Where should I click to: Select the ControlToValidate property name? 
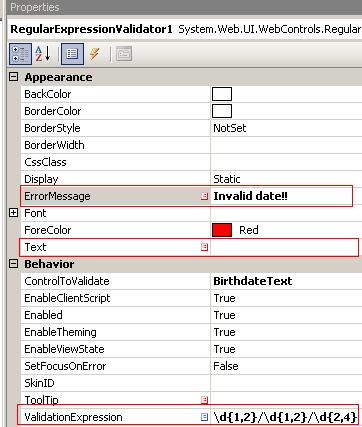pyautogui.click(x=67, y=281)
